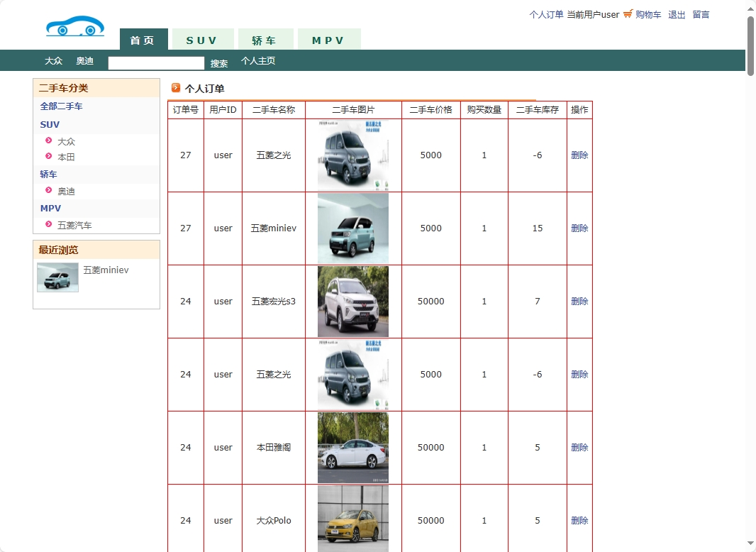Click the shopping cart icon in the top bar
The height and width of the screenshot is (552, 756).
point(627,14)
